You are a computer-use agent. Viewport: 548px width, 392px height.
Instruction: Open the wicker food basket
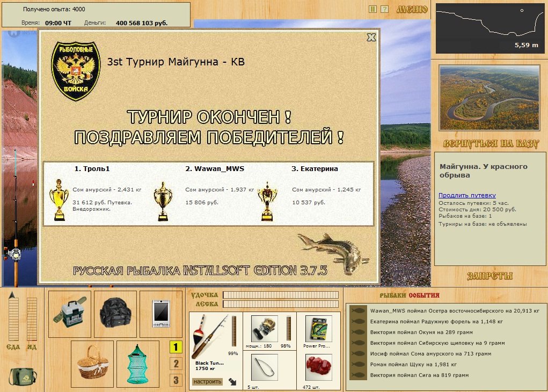click(92, 364)
